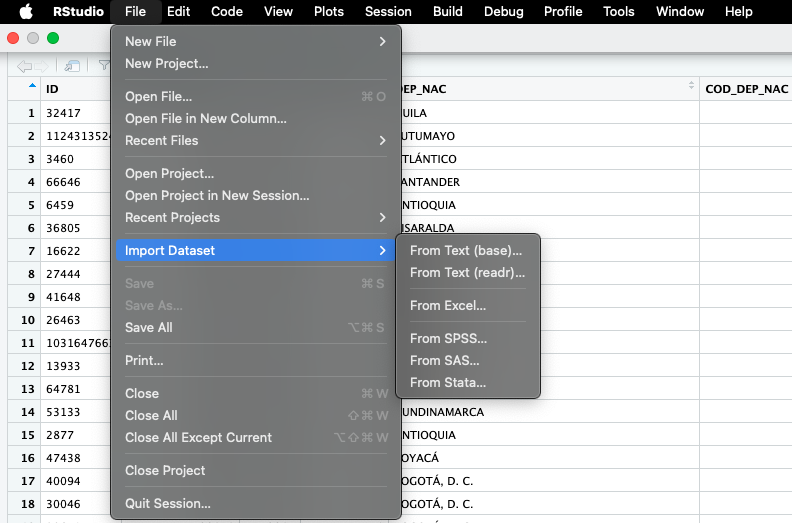The width and height of the screenshot is (792, 523).
Task: Import dataset From Text (readr)...
Action: [x=468, y=272]
